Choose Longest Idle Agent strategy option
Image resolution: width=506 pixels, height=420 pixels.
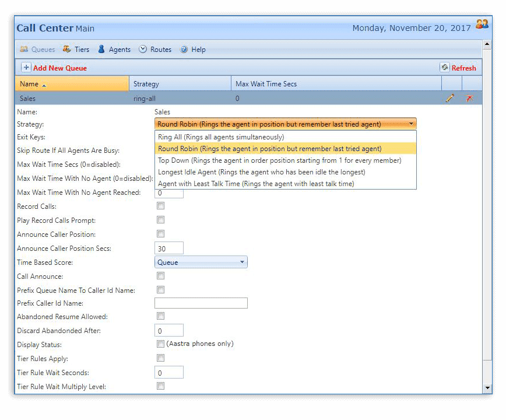(x=261, y=172)
